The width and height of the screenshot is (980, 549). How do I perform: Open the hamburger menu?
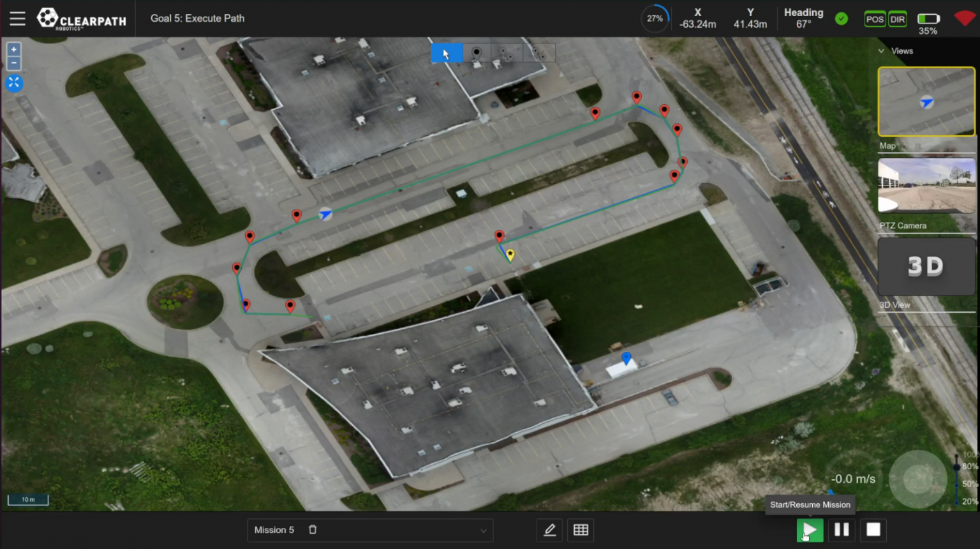17,19
